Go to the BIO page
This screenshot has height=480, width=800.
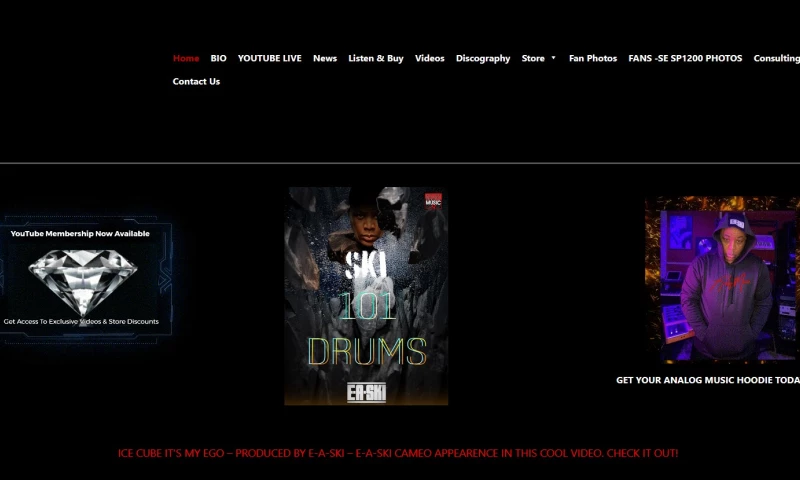(x=218, y=58)
